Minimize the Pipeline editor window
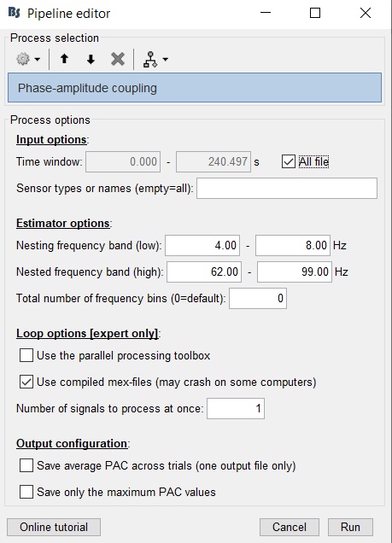Image resolution: width=392 pixels, height=543 pixels. point(266,13)
